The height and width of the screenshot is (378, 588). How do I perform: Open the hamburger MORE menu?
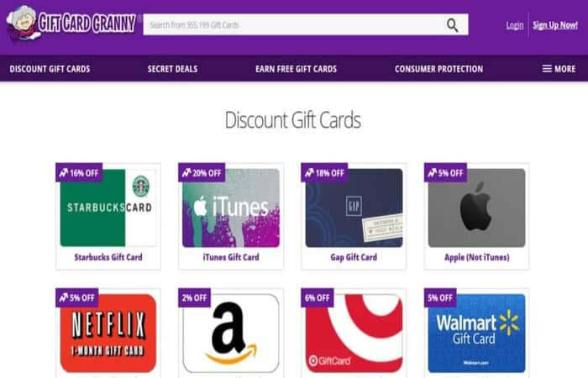coord(559,69)
